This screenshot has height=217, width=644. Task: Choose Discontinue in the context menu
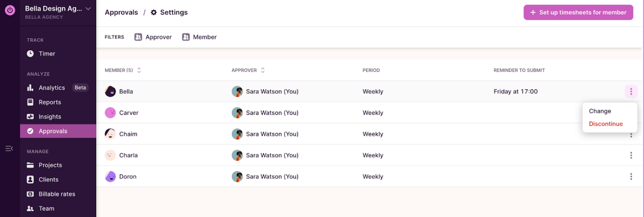coord(605,124)
